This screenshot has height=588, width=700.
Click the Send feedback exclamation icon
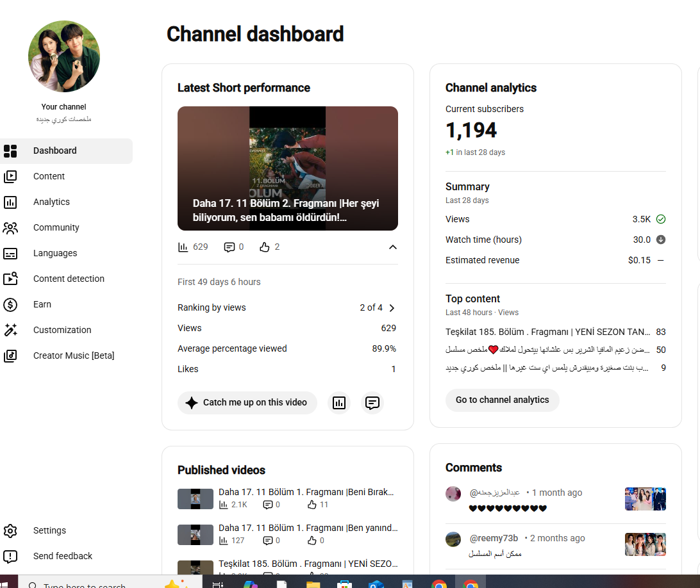(x=10, y=557)
